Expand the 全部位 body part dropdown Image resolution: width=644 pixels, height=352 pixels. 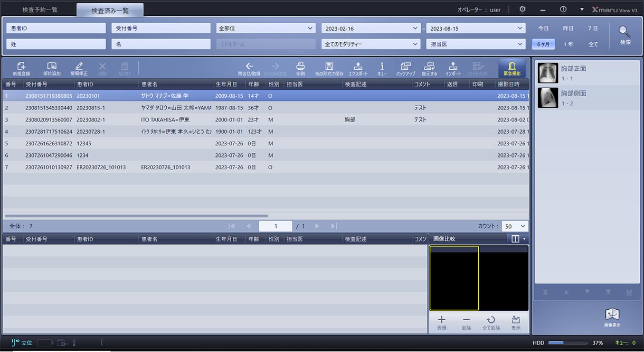click(266, 29)
